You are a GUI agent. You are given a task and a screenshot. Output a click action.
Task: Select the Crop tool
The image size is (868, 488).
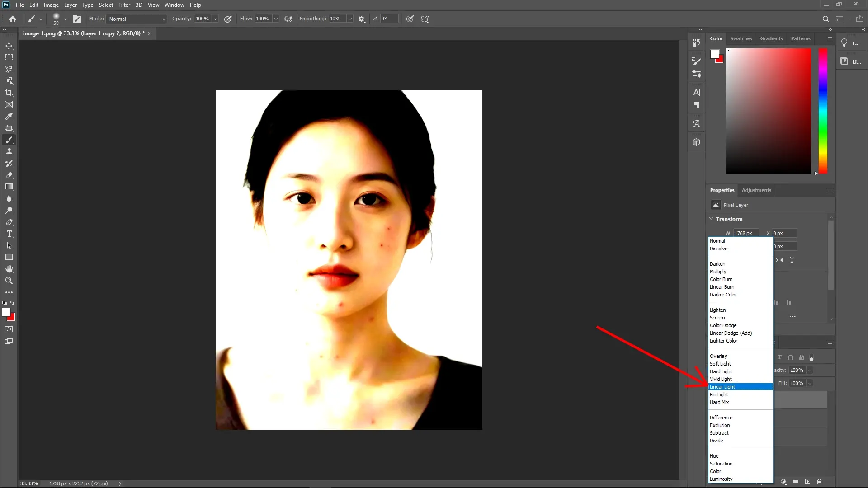9,93
